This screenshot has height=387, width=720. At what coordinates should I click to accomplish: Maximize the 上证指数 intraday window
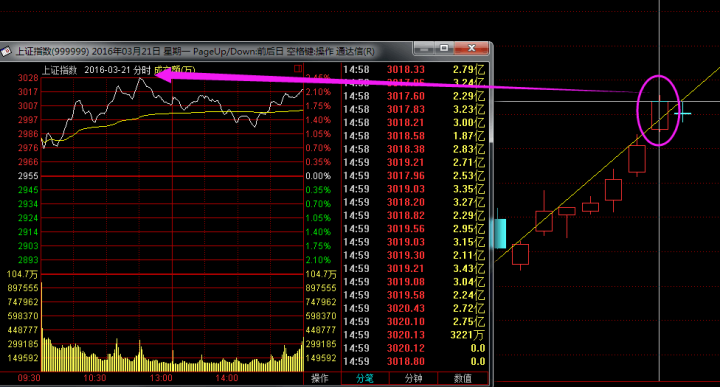[444, 48]
